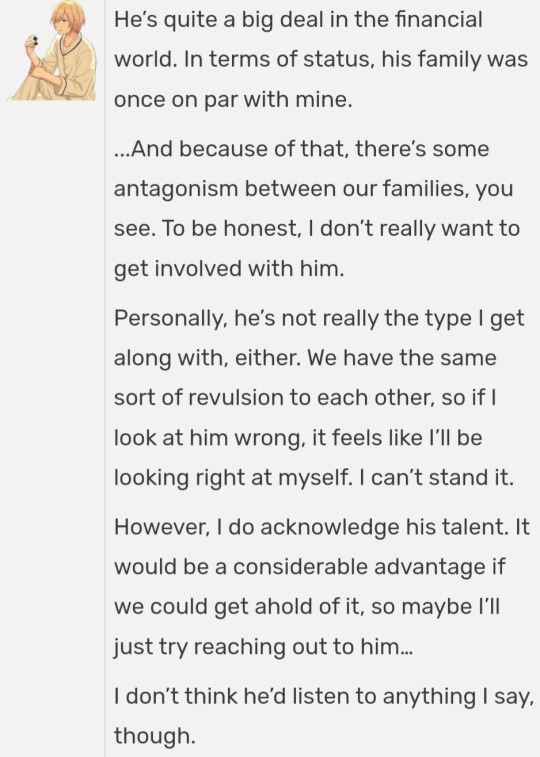The image size is (540, 757).
Task: Click the word "antagonism"
Action: click(x=176, y=189)
